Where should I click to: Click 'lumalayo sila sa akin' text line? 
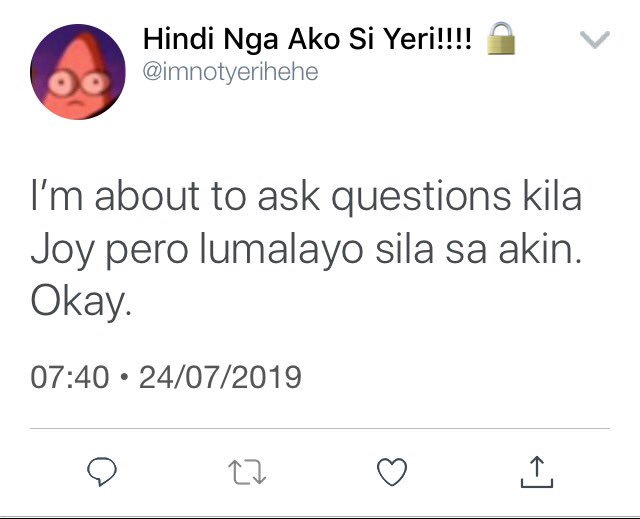[x=390, y=250]
